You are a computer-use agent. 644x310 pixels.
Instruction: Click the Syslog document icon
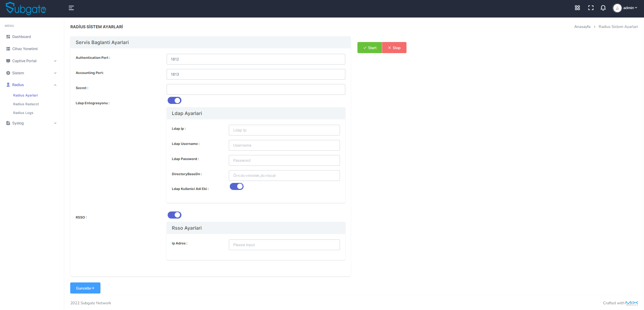pyautogui.click(x=7, y=123)
